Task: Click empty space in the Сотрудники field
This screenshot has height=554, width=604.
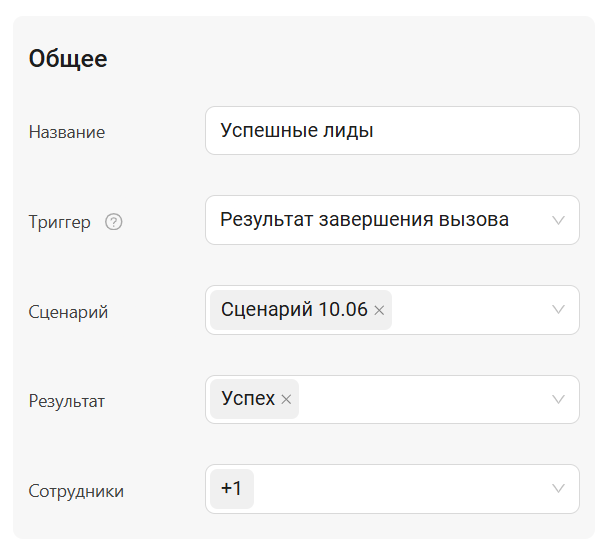Action: click(400, 489)
